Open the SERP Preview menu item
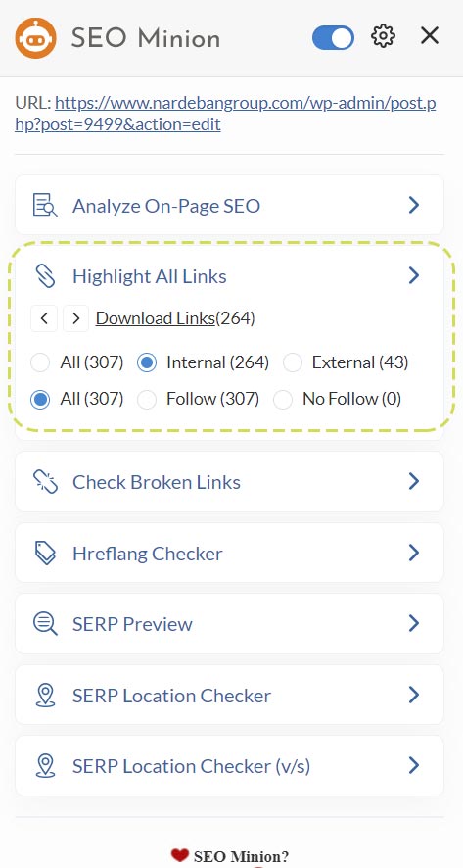Viewport: 463px width, 868px height. pyautogui.click(x=229, y=624)
